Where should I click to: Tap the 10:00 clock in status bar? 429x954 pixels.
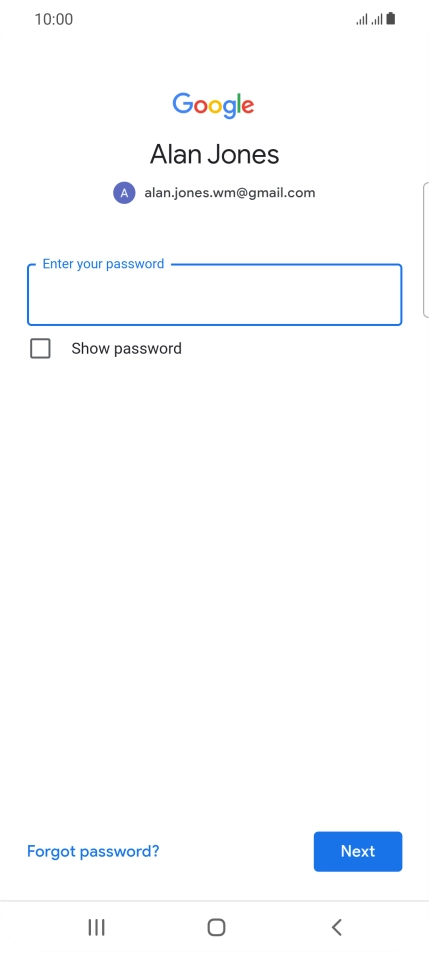54,19
